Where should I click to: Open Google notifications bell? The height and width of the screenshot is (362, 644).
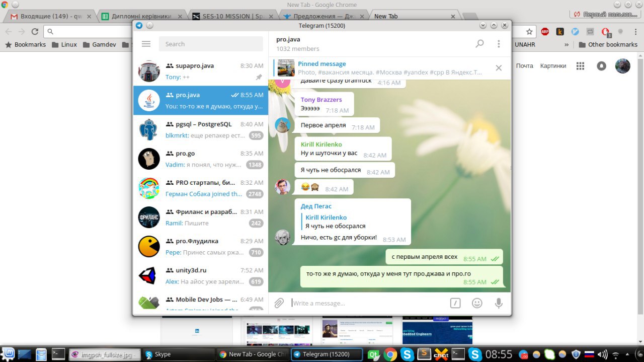pos(601,66)
